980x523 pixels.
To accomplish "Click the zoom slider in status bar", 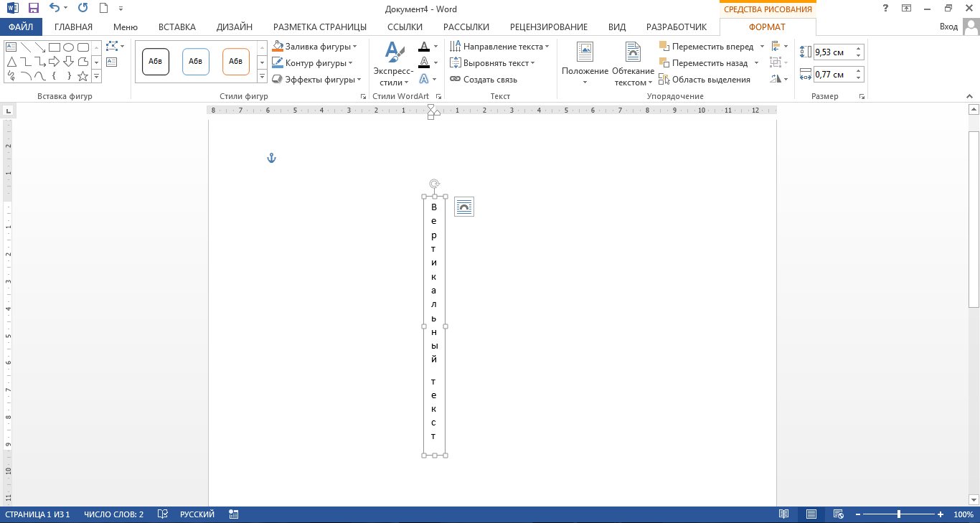I will click(x=899, y=514).
